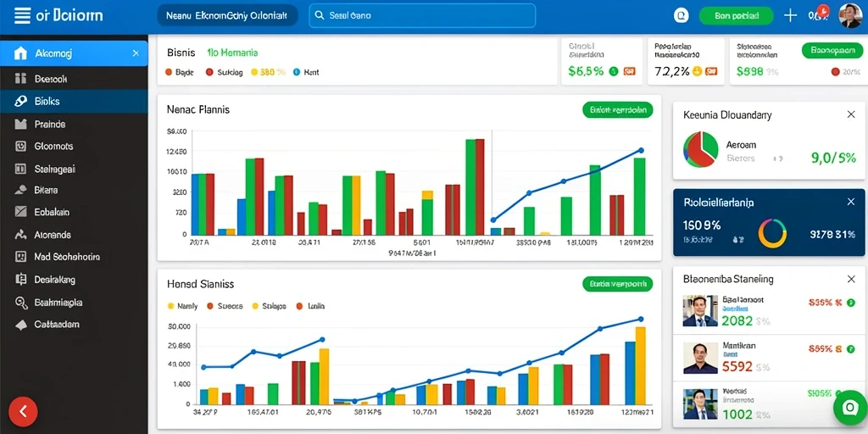Click green button on Nenac Plannis chart
868x434 pixels.
(618, 110)
